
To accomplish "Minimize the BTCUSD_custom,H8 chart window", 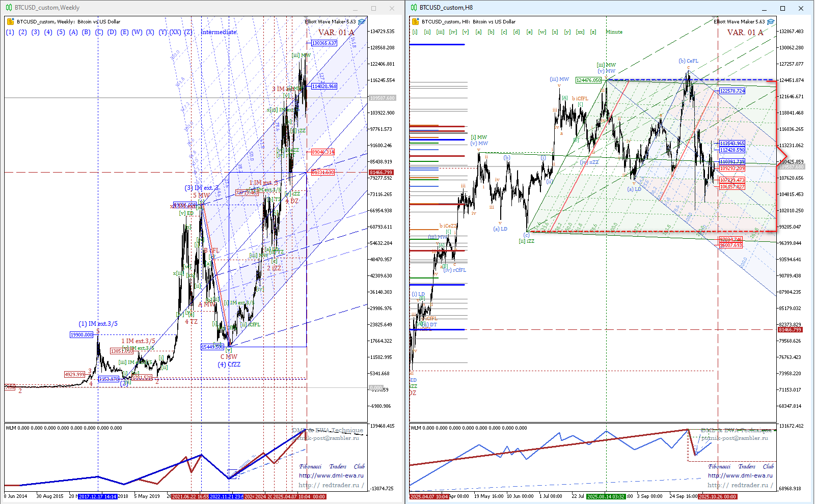I will (x=764, y=8).
